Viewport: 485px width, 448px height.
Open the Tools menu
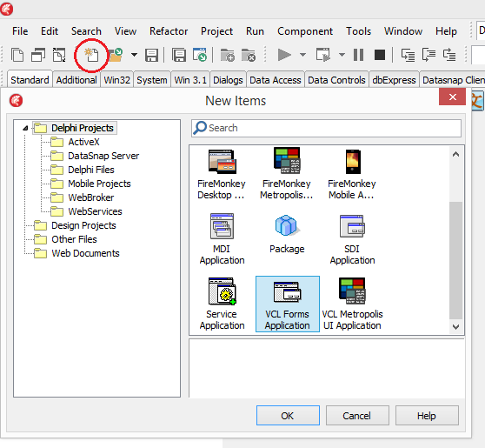(x=358, y=31)
